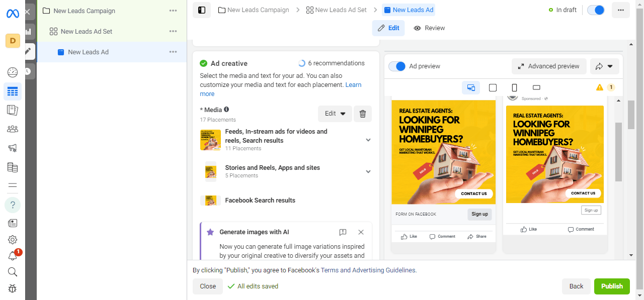Expand the Stories and Reels placements group
644x300 pixels.
pos(368,171)
